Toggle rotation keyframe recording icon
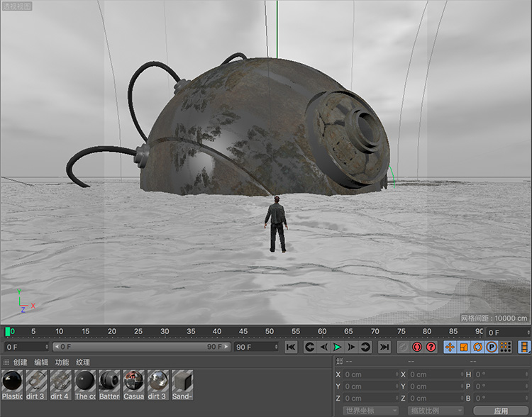 (477, 347)
